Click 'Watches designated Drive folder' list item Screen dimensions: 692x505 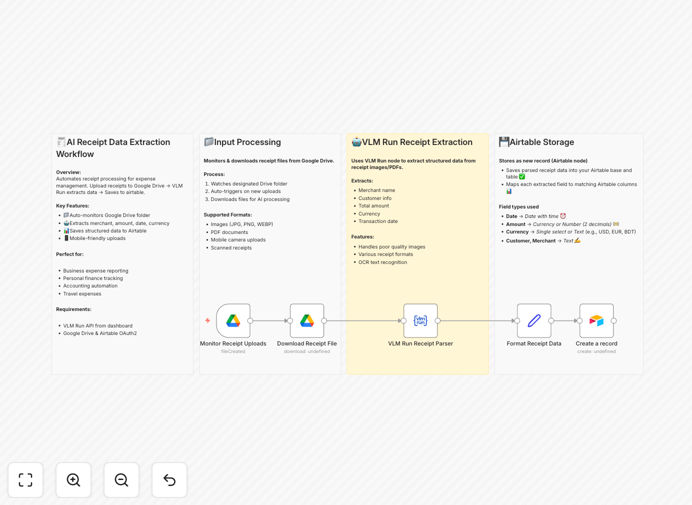click(x=248, y=184)
